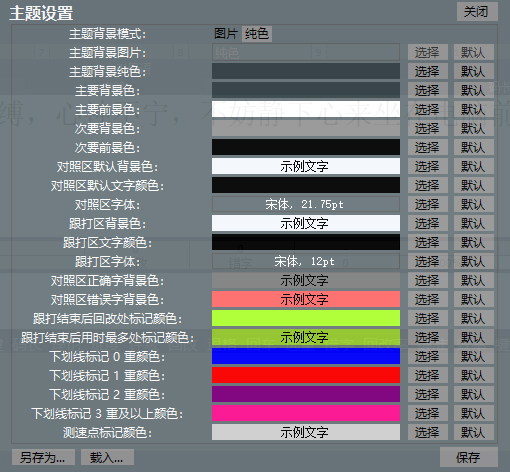Click 选择 for 主要前景色
The width and height of the screenshot is (510, 472).
tap(428, 109)
